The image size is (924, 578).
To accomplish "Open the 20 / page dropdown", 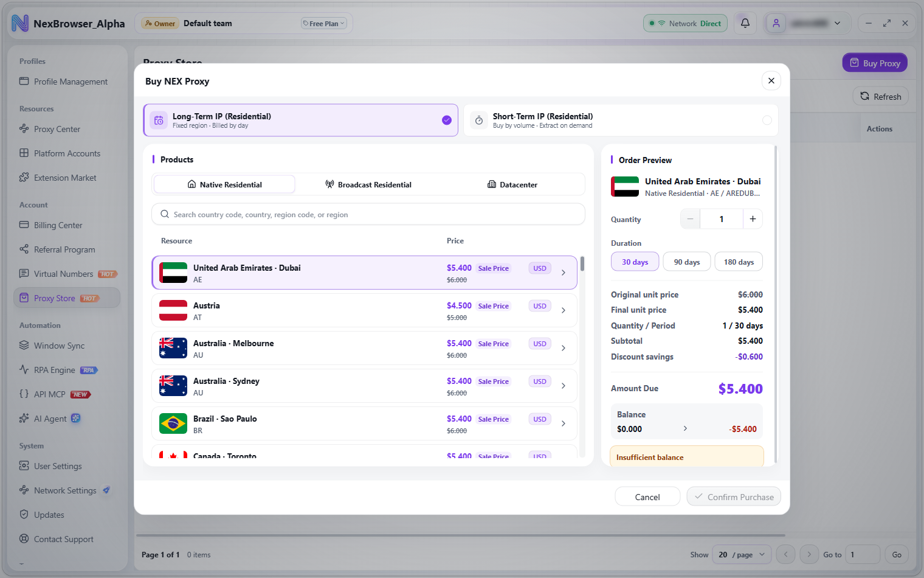I will click(742, 554).
